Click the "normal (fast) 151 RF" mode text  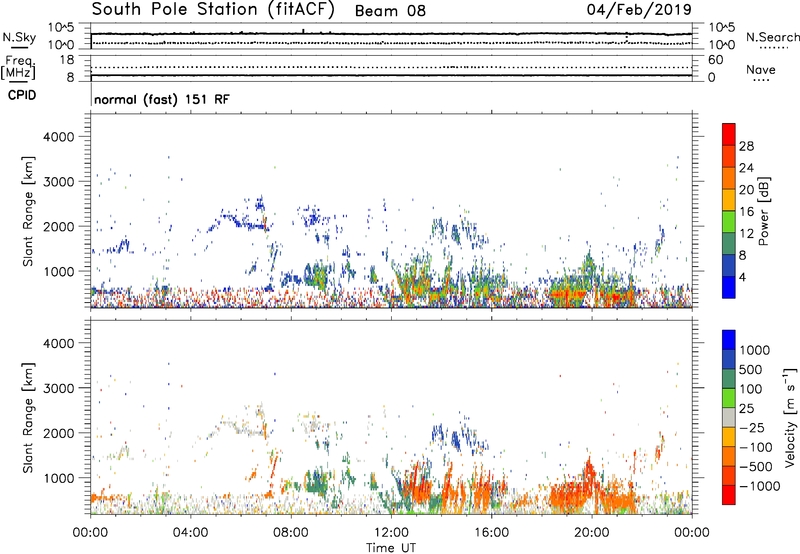[162, 99]
